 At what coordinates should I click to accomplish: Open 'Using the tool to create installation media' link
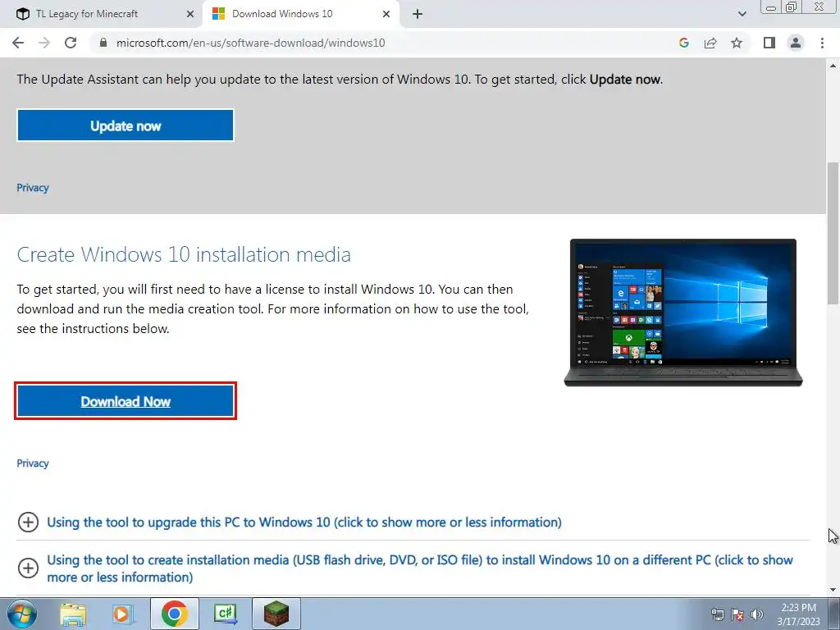click(x=420, y=568)
